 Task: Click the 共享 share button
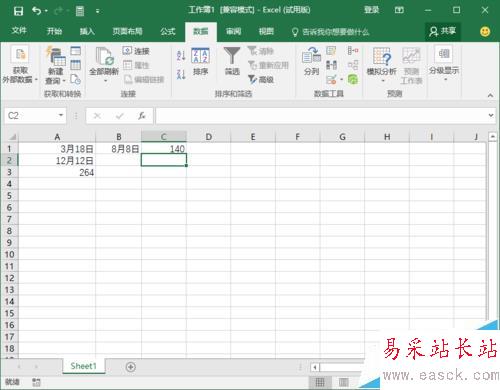click(443, 31)
